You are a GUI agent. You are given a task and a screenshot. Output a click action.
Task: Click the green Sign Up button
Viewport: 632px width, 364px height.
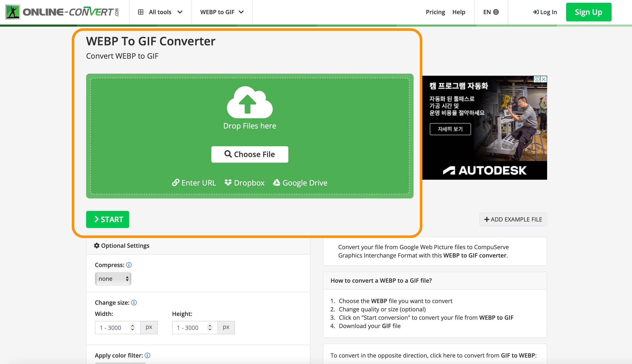click(x=589, y=12)
